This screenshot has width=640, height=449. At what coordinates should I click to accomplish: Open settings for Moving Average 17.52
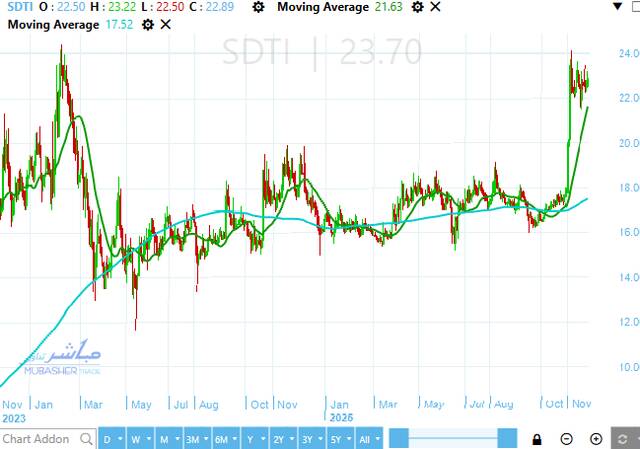(x=148, y=25)
